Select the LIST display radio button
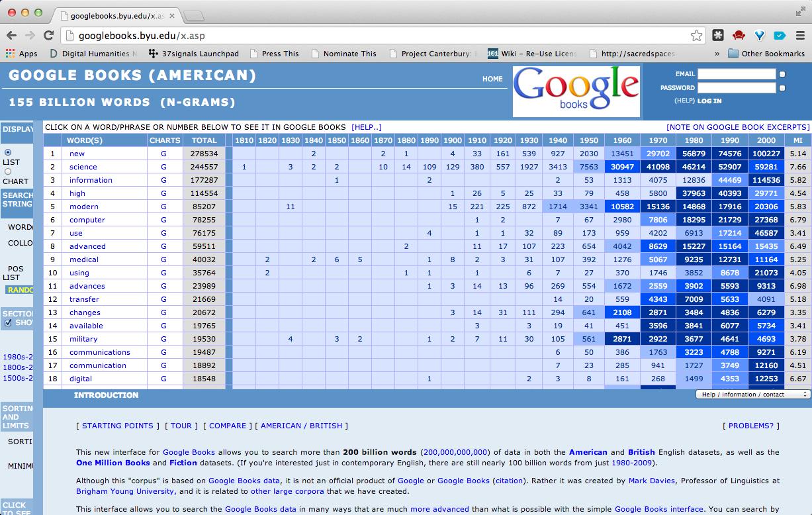812x515 pixels. (x=8, y=152)
